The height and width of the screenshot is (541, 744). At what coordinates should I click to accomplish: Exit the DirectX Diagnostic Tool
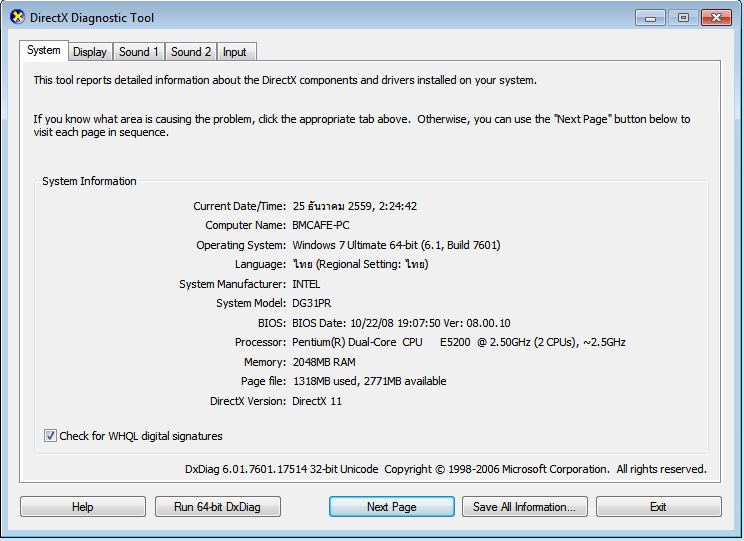pyautogui.click(x=658, y=507)
